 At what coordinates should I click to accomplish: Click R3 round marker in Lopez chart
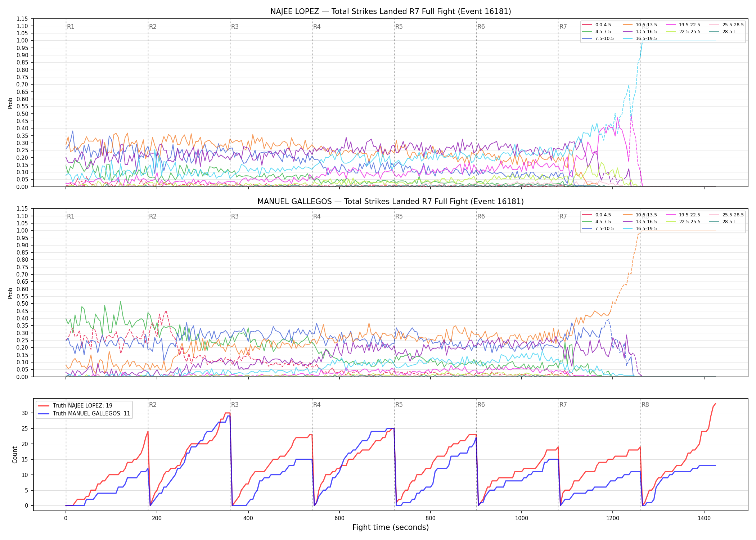[235, 27]
